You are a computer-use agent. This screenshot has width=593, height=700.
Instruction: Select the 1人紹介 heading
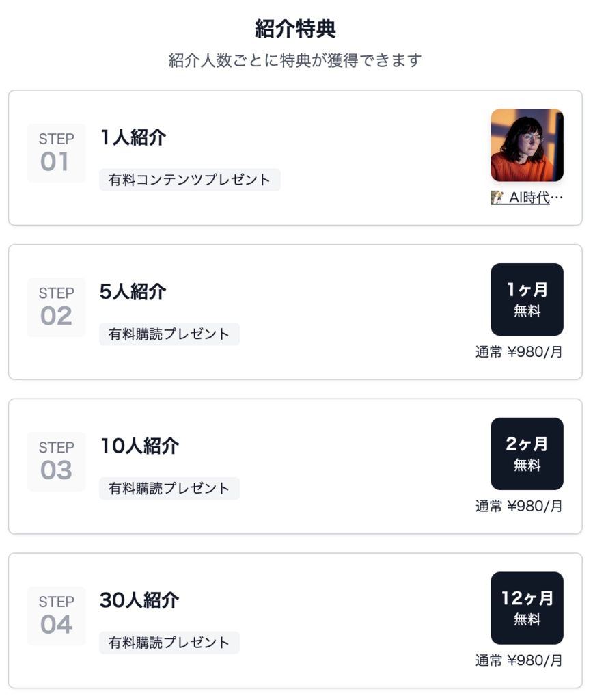pos(133,137)
